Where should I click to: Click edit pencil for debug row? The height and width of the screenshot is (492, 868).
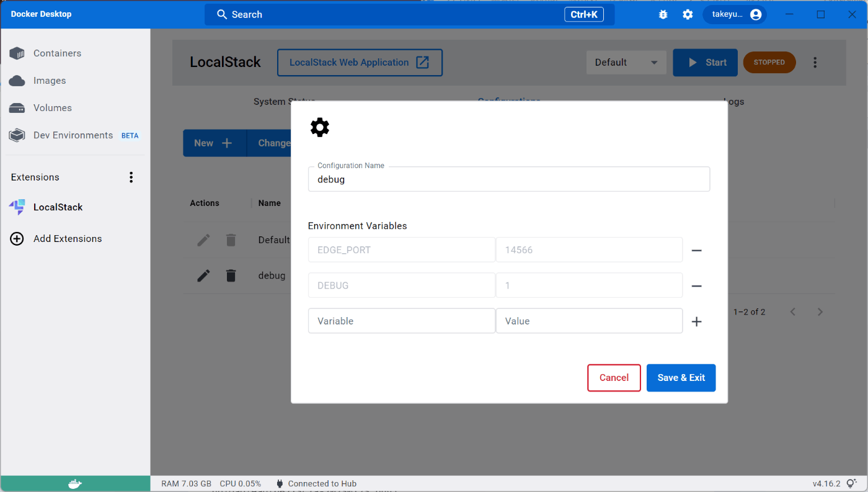203,275
